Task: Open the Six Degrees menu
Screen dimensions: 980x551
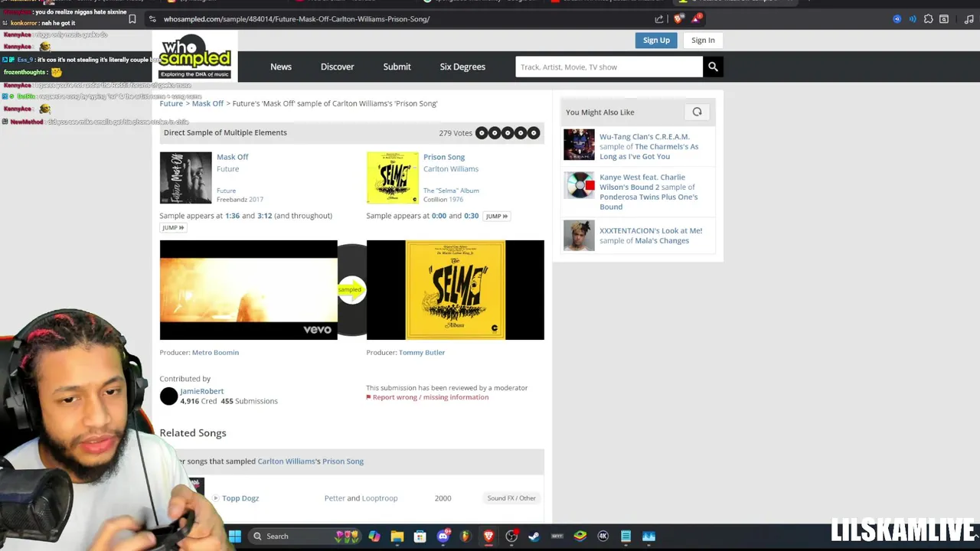Action: point(462,67)
